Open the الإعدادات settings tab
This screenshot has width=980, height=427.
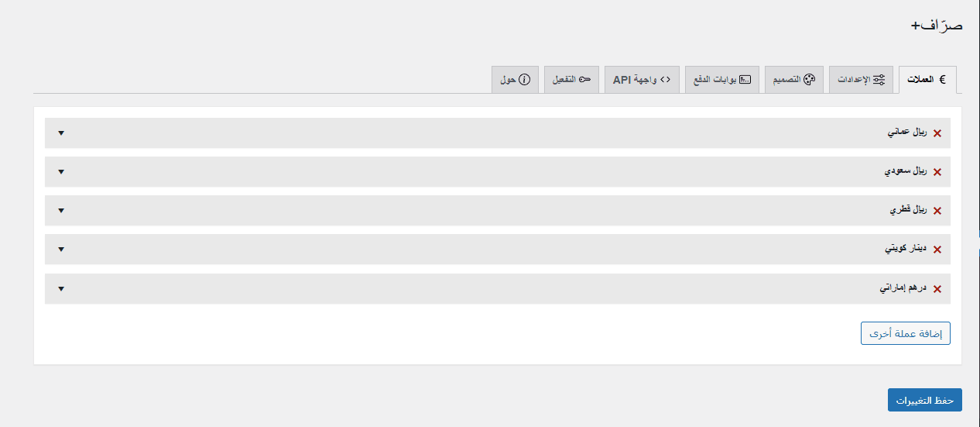(861, 80)
